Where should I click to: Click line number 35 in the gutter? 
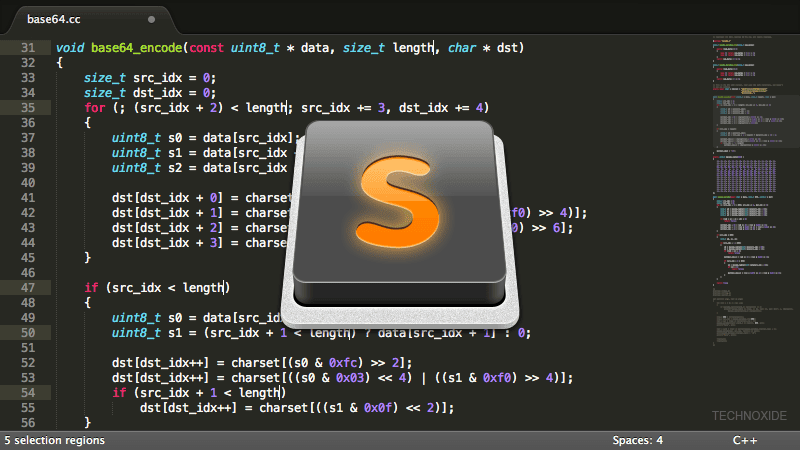pos(28,108)
